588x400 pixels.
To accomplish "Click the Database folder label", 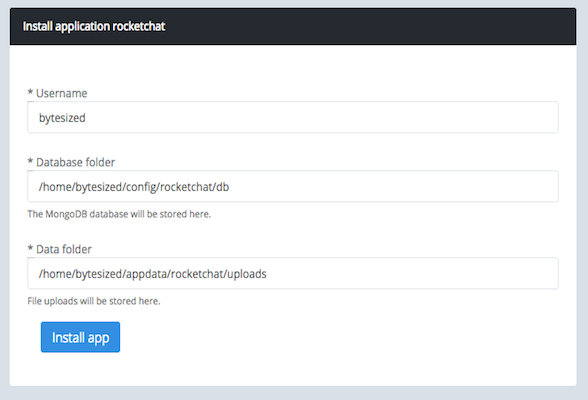I will (x=75, y=162).
